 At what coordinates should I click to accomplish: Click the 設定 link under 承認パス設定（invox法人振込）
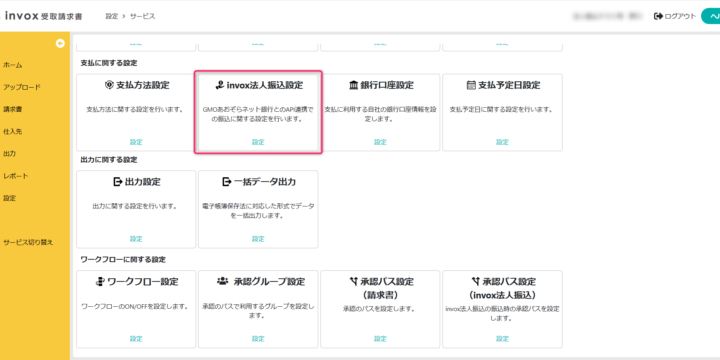[502, 339]
